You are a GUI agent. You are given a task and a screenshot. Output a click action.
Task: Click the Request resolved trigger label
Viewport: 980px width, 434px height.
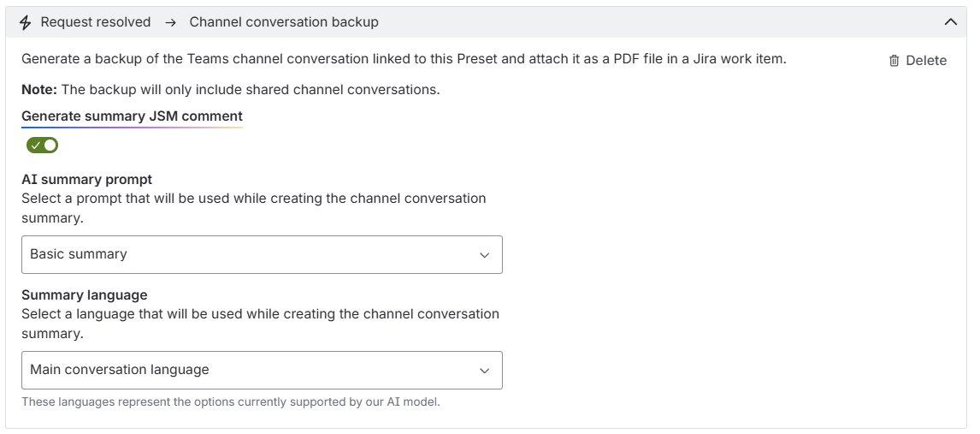(96, 22)
